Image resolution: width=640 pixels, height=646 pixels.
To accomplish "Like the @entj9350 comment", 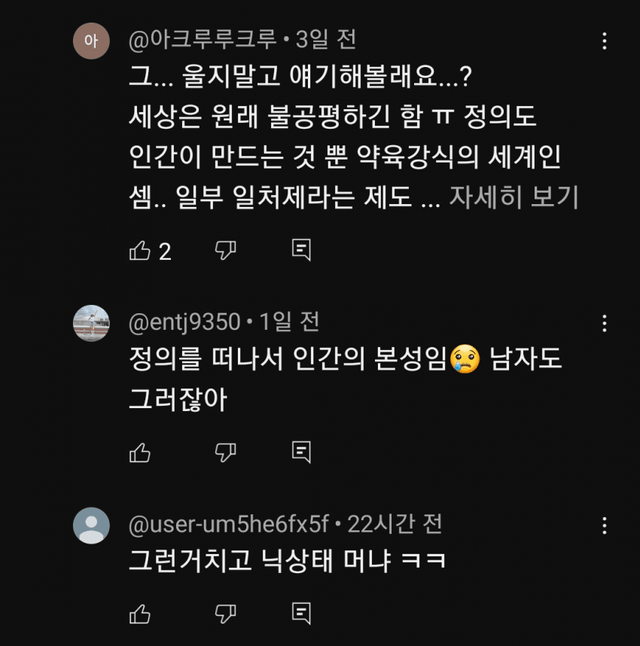I will coord(140,453).
